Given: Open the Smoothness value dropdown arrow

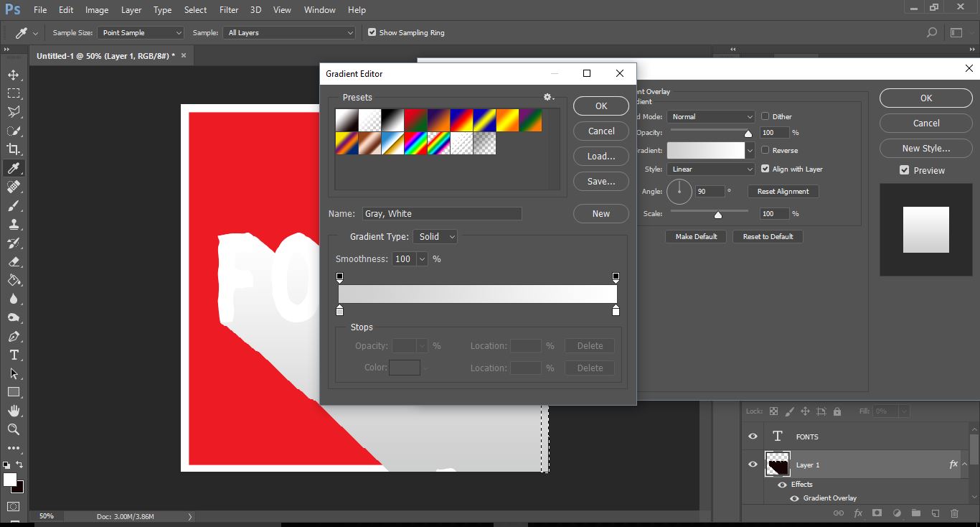Looking at the screenshot, I should [422, 259].
